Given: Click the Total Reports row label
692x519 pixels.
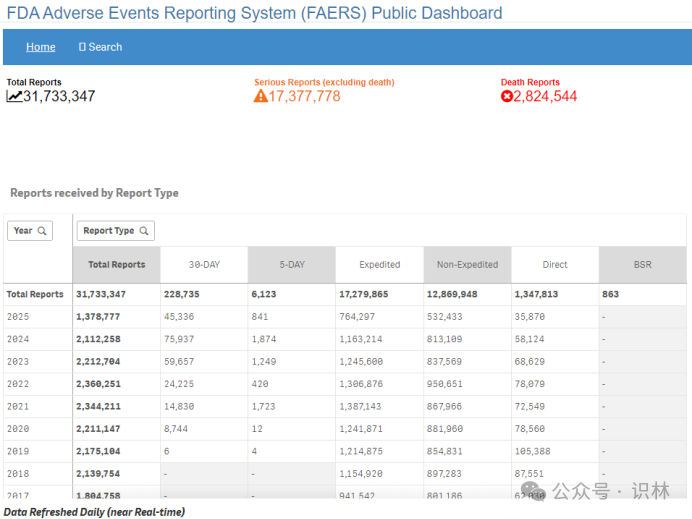Looking at the screenshot, I should (35, 294).
